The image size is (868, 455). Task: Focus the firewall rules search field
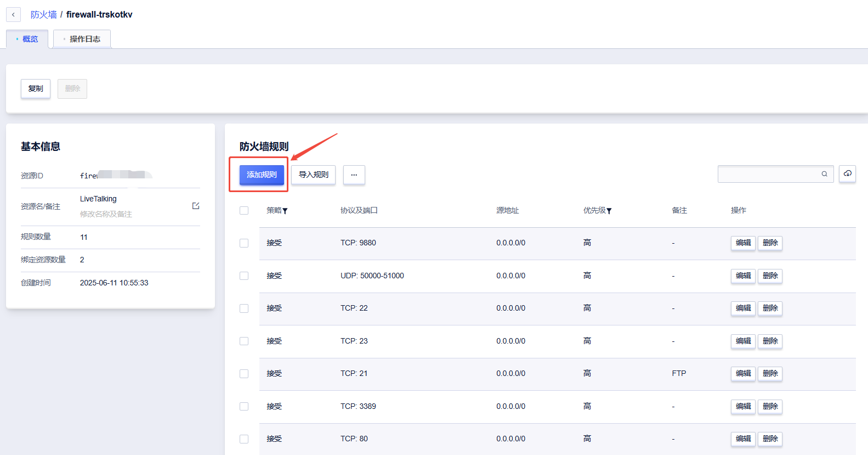768,174
